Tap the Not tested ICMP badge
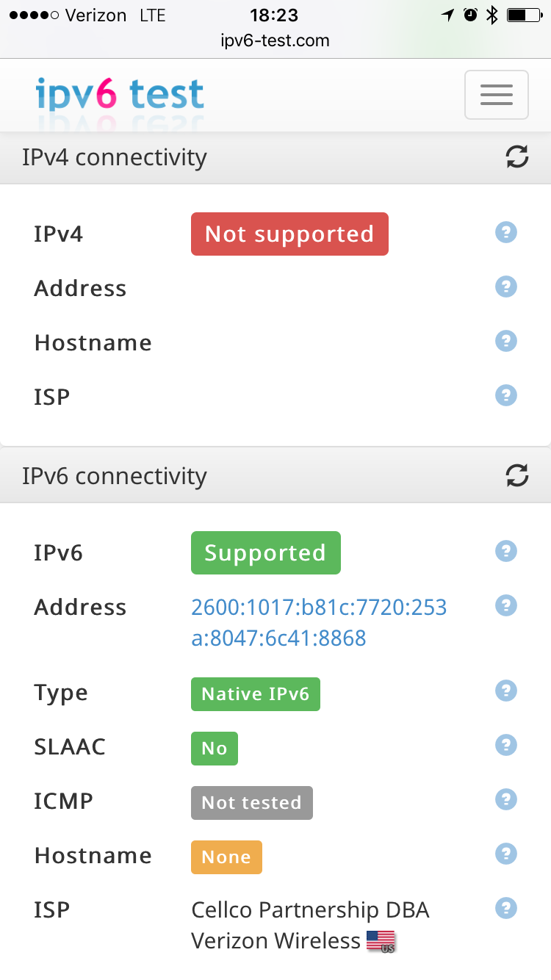 252,803
